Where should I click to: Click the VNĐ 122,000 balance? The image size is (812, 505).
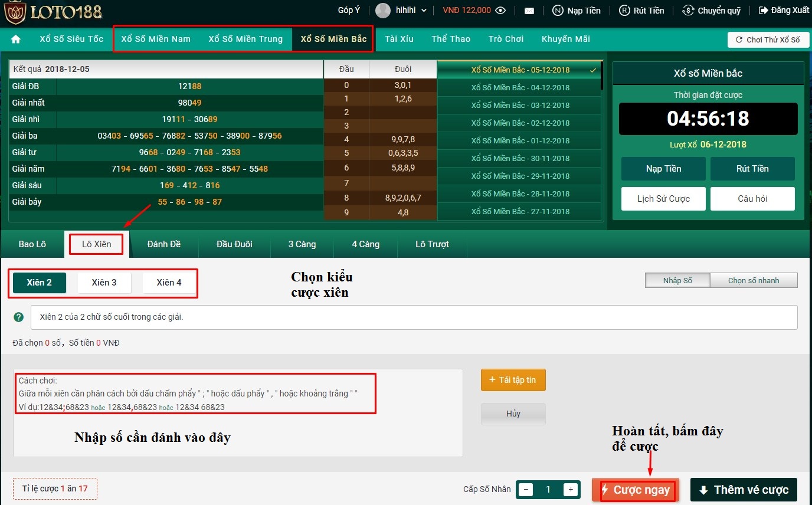[467, 11]
